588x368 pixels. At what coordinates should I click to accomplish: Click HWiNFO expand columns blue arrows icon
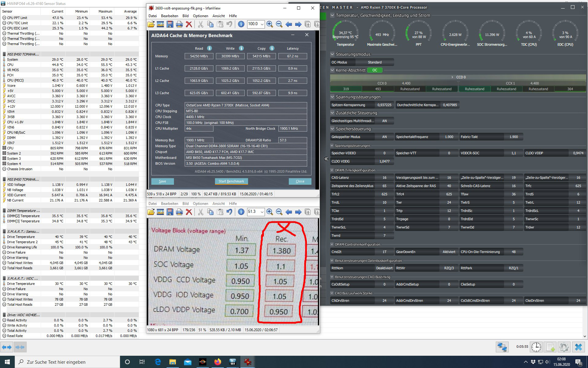7,347
